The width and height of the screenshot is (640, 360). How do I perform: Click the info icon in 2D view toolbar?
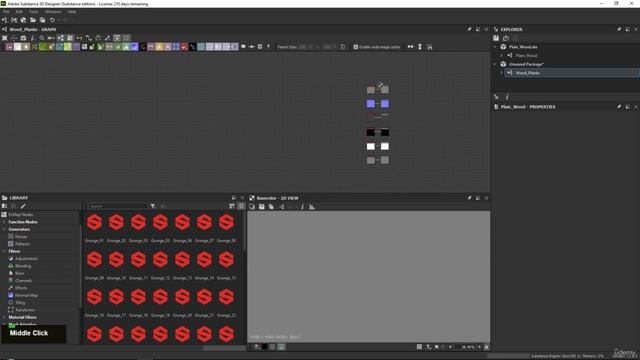(302, 207)
